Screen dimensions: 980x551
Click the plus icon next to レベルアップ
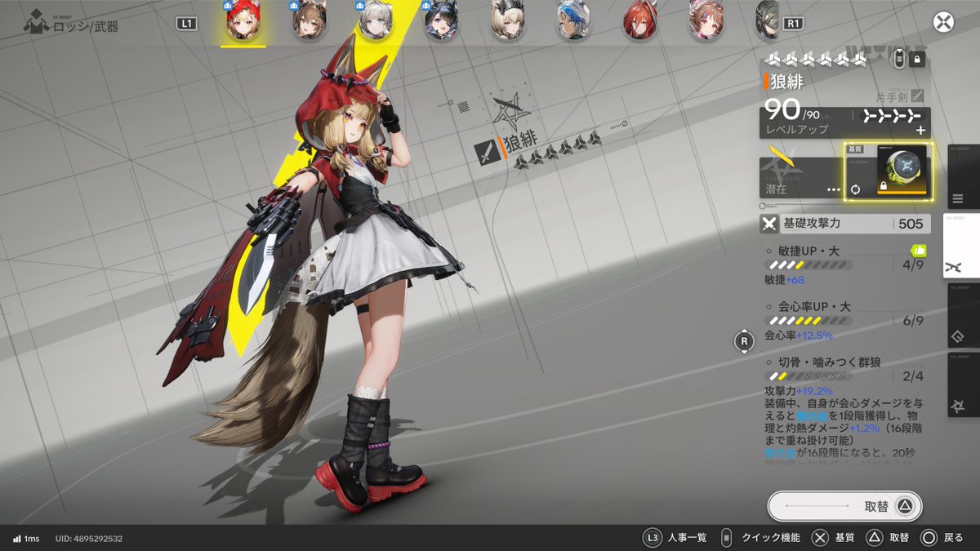921,130
